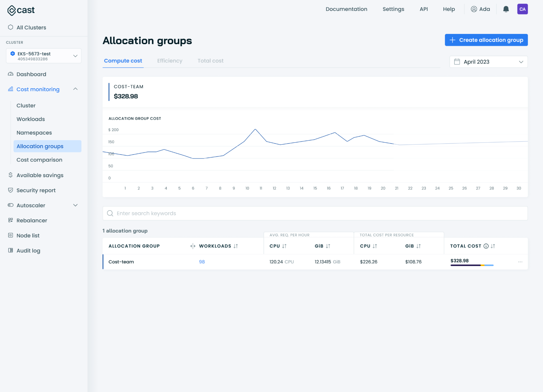
Task: Open the notification bell
Action: (506, 9)
